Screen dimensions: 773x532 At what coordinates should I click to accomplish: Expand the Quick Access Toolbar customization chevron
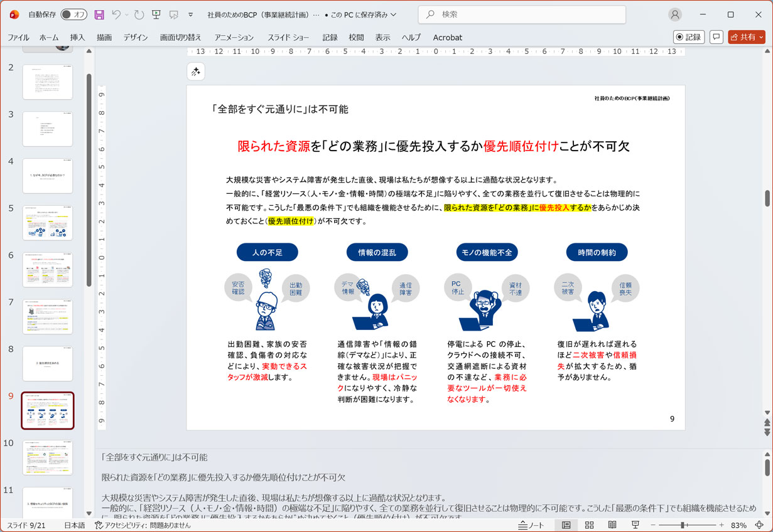point(191,14)
